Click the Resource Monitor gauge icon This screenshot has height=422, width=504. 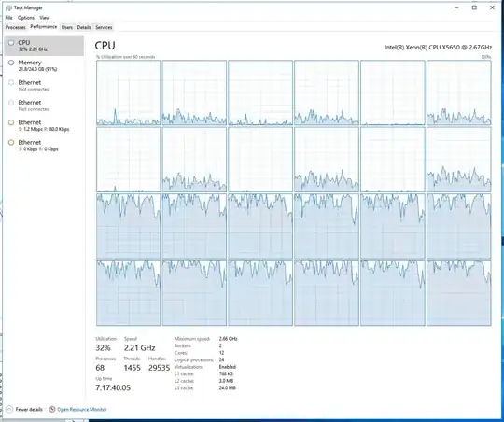[52, 410]
